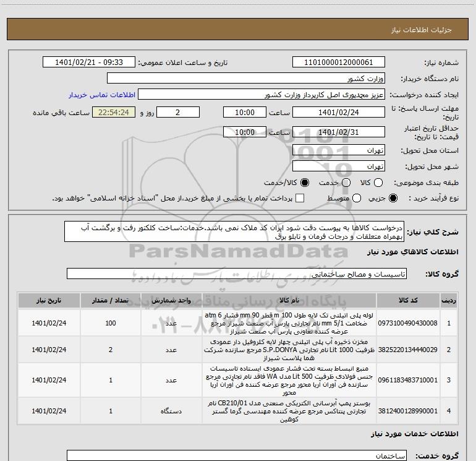Screen dimensions: 476x461
Task: Click the گروه خدمت field ساختمان
Action: click(237, 455)
